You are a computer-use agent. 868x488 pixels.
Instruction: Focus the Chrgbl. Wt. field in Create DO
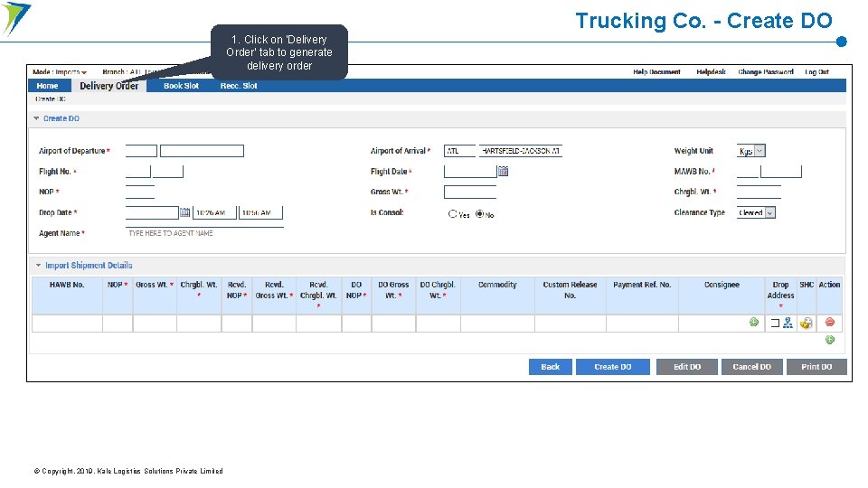[759, 192]
